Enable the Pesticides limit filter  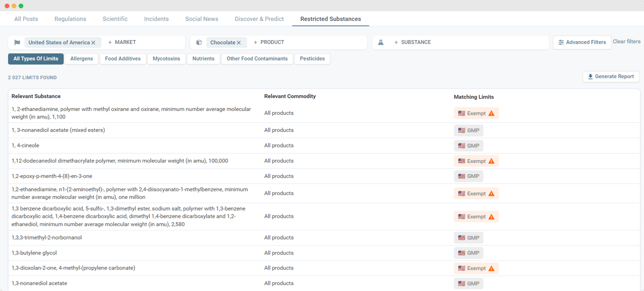tap(312, 59)
